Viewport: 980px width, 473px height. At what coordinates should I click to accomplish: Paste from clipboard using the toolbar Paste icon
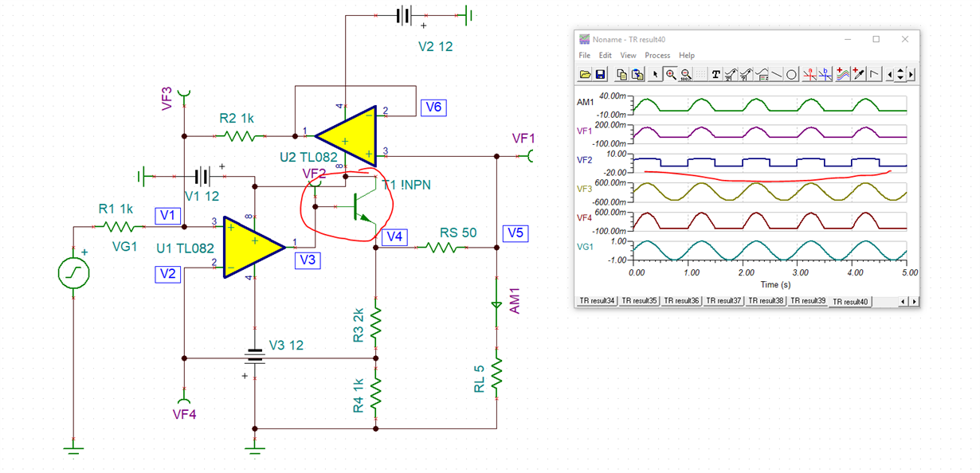pyautogui.click(x=637, y=74)
